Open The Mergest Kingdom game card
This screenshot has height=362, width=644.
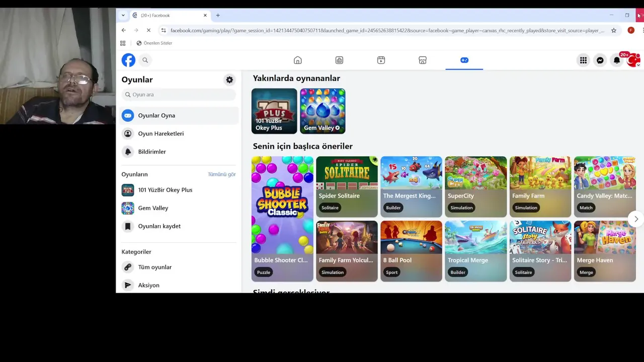tap(411, 187)
